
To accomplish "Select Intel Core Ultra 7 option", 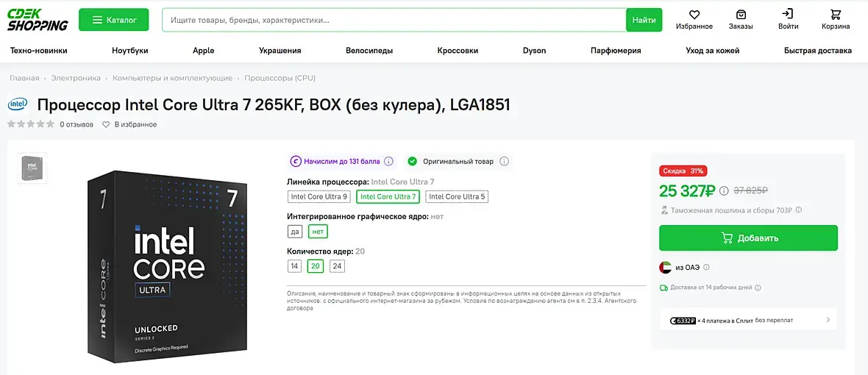I will coord(388,196).
